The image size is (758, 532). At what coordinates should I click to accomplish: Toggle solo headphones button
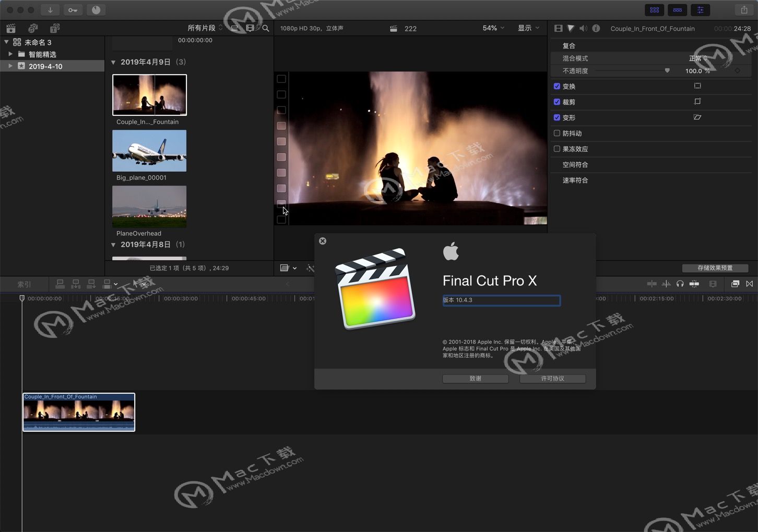tap(680, 284)
